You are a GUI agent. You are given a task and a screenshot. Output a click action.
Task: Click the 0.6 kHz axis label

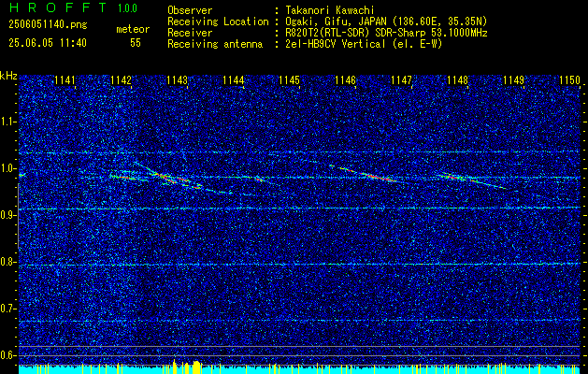click(8, 355)
